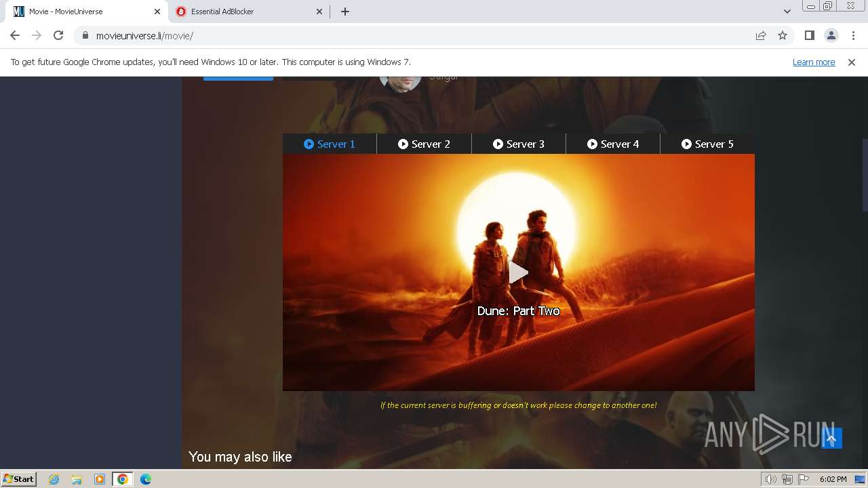This screenshot has height=488, width=868.
Task: Switch to Server 3
Action: point(519,144)
